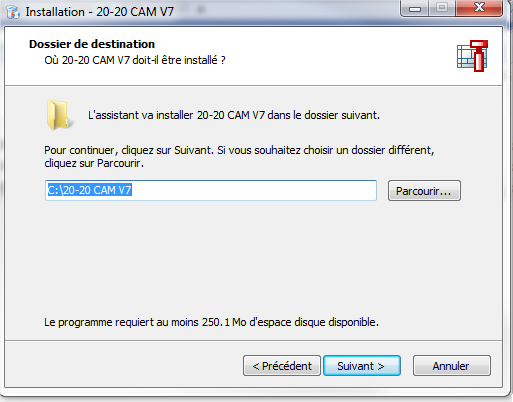This screenshot has width=513, height=402.
Task: Click the greyed-out maximize window button
Action: pyautogui.click(x=442, y=8)
